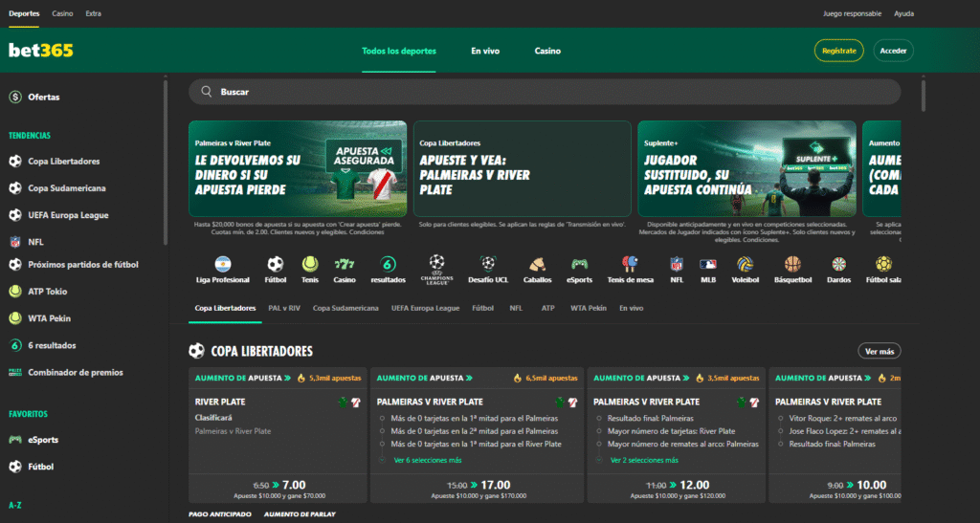Select En vivo in header navigation
The image size is (980, 523).
pos(485,51)
